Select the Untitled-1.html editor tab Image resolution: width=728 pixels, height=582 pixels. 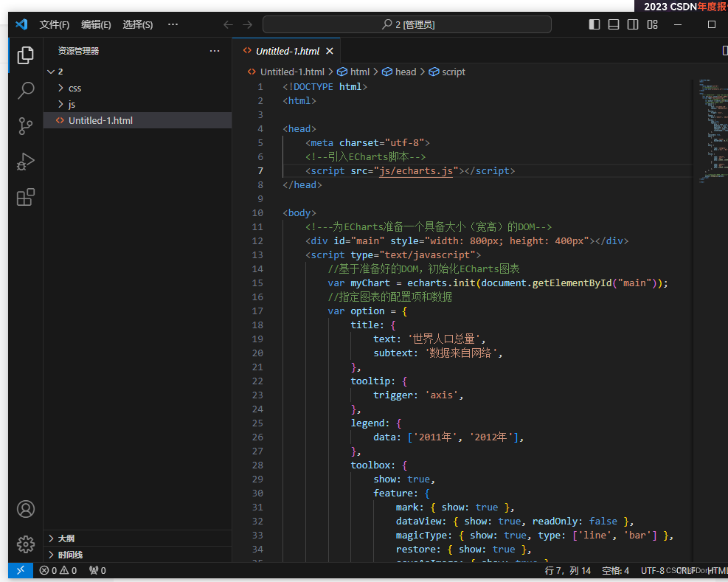(x=286, y=51)
